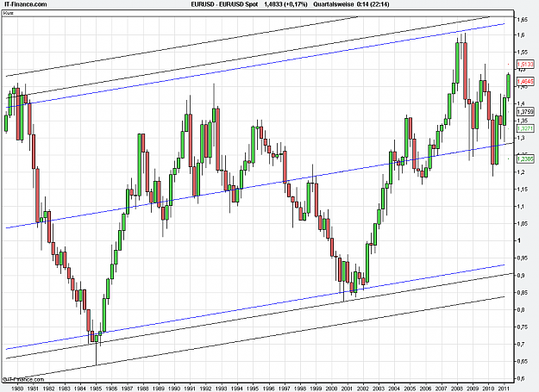Click the 0,95 price axis label
Image resolution: width=539 pixels, height=392 pixels.
[x=522, y=258]
